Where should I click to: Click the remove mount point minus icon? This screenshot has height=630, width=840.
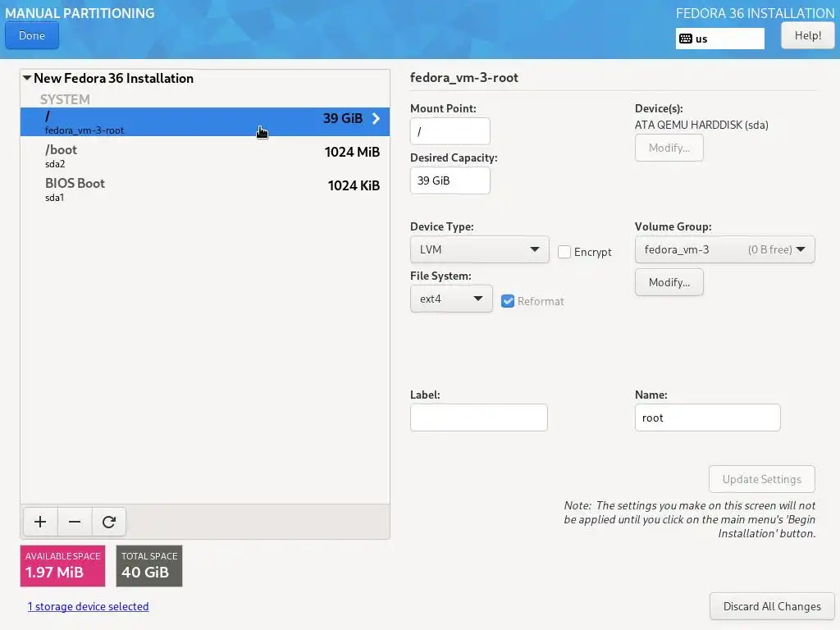click(75, 522)
